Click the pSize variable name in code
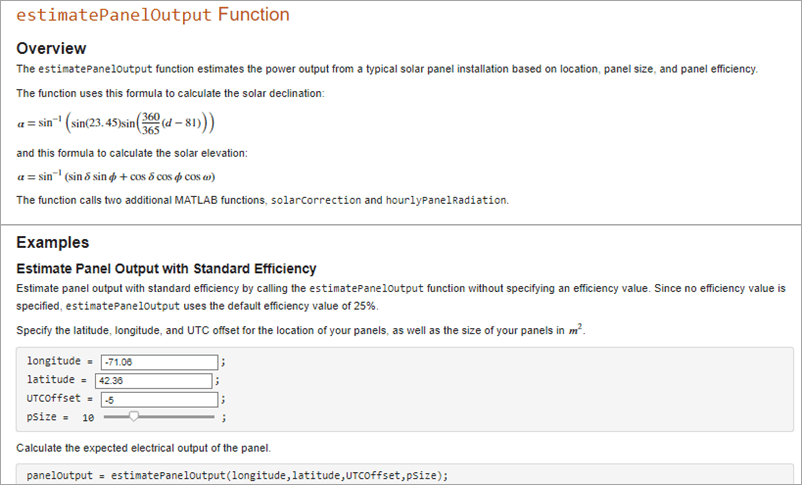 43,418
